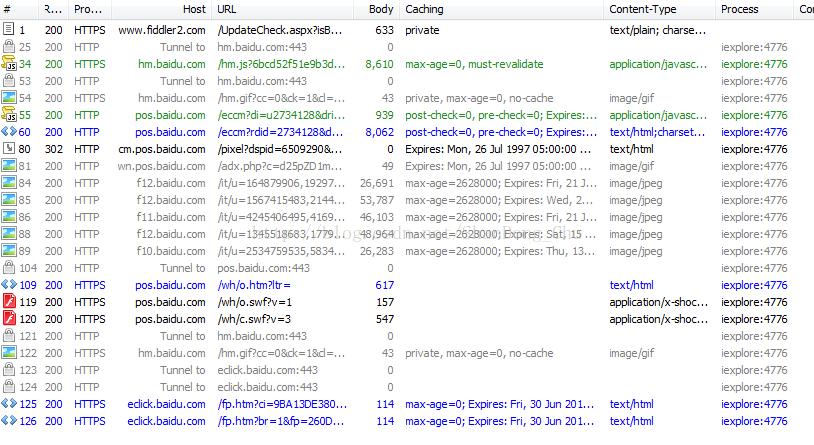Click the JS script icon of session 34
This screenshot has width=814, height=445.
9,63
